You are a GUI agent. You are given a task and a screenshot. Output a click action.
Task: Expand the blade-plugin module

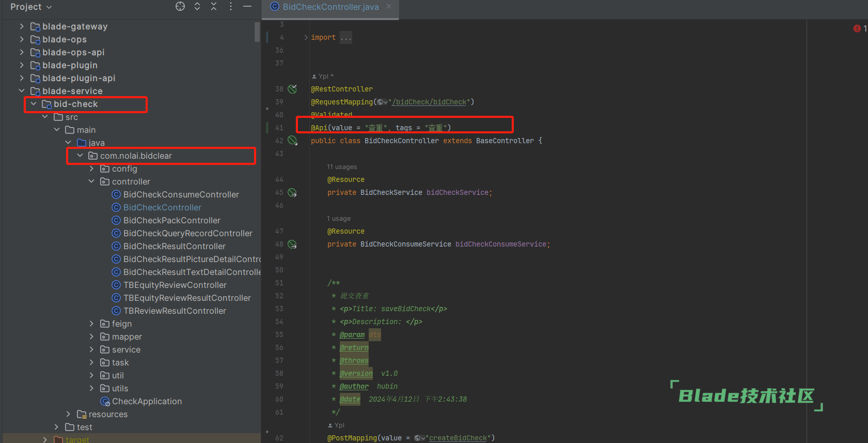[x=22, y=65]
